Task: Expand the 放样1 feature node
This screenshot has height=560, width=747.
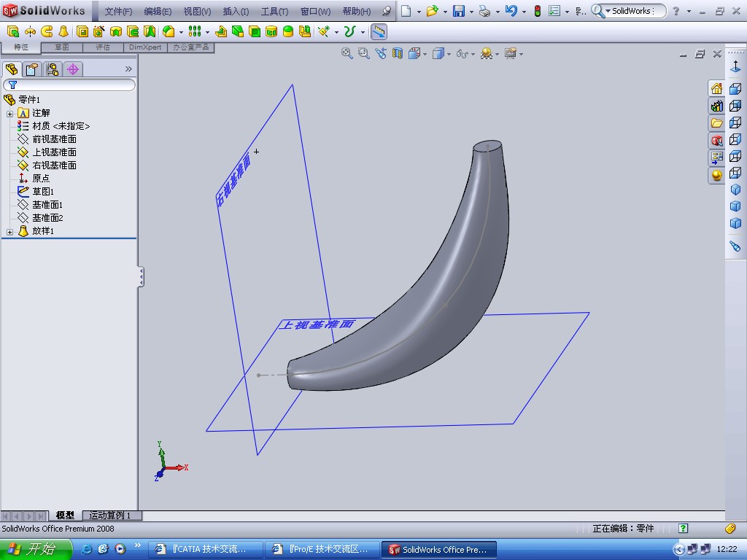Action: click(x=9, y=232)
